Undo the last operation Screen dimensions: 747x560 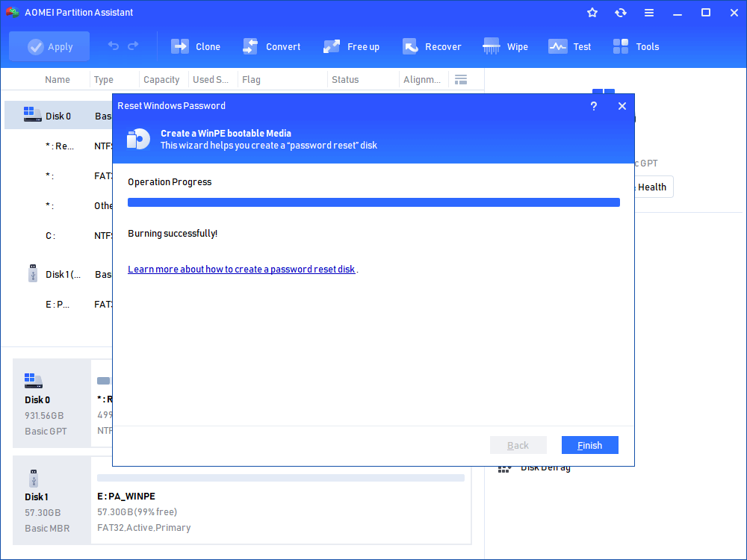114,46
